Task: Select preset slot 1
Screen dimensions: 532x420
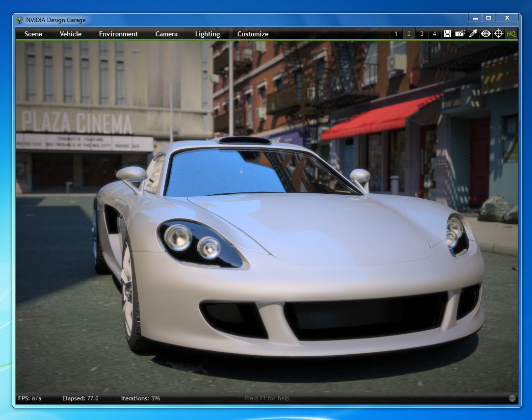Action: 396,34
